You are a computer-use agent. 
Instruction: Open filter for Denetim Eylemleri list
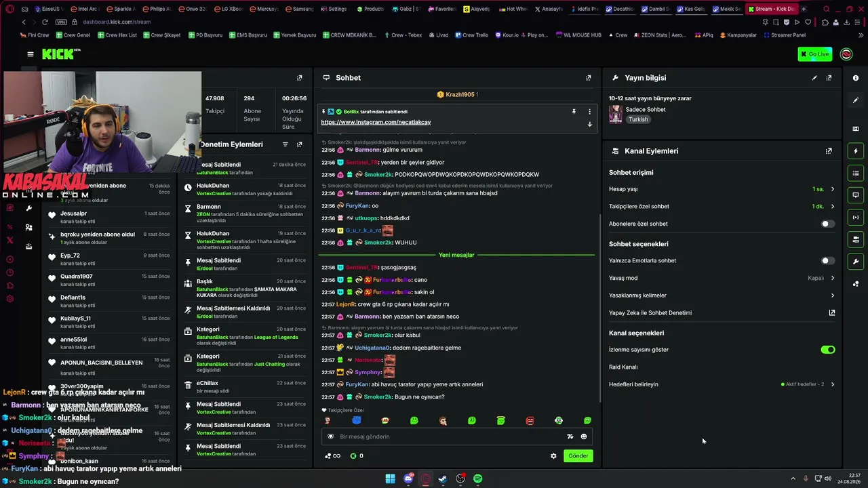pos(285,144)
